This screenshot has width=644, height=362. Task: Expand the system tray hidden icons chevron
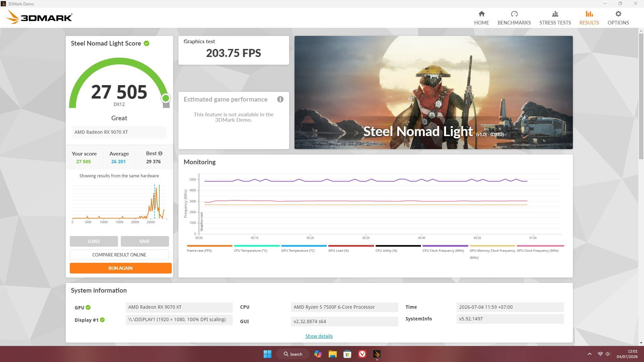(x=589, y=354)
